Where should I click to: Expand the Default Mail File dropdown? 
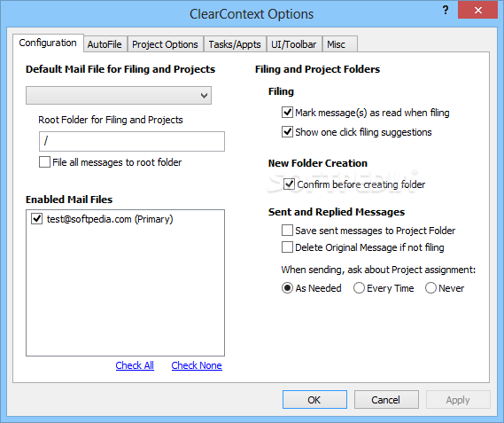119,95
